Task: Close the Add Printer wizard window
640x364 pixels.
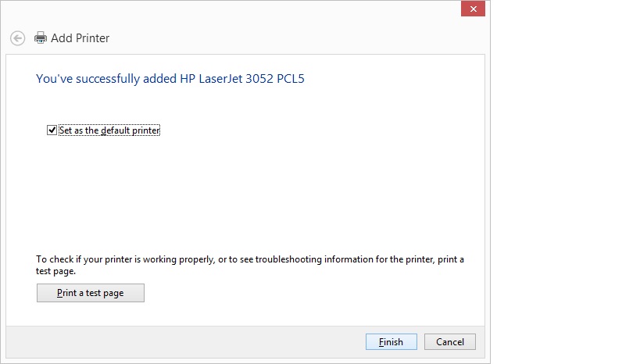Action: pos(473,9)
